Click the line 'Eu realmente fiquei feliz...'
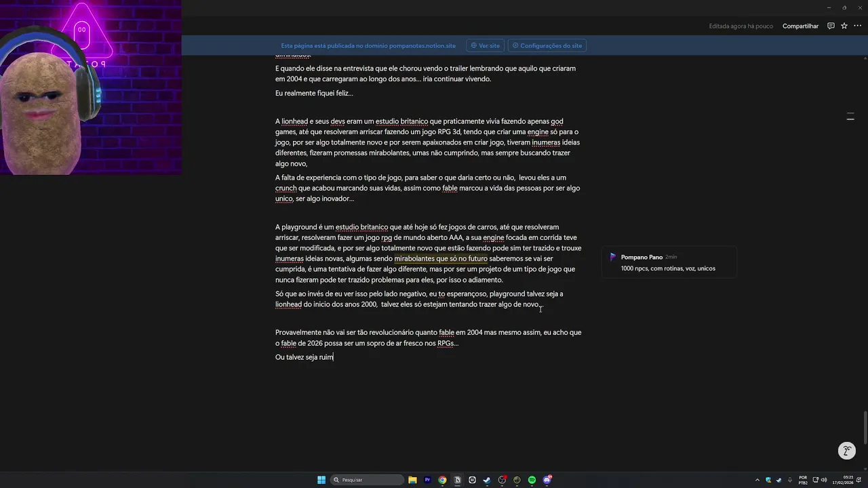Screen dimensions: 868x488 coord(314,93)
